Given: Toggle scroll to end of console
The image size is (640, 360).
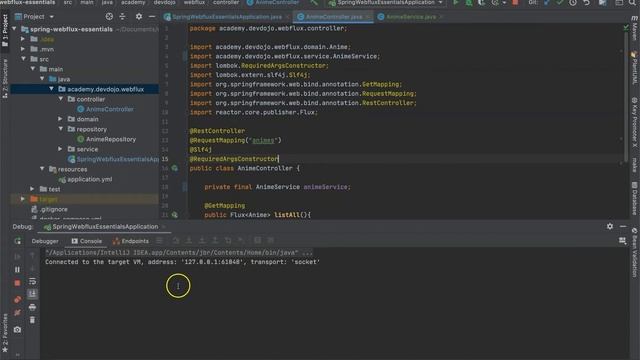Looking at the screenshot, I should [x=32, y=294].
